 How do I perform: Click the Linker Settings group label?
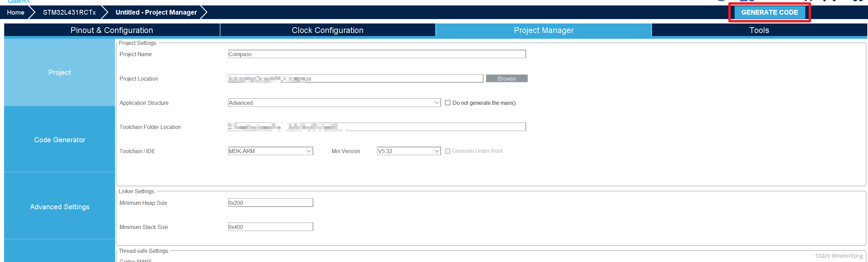(x=137, y=191)
